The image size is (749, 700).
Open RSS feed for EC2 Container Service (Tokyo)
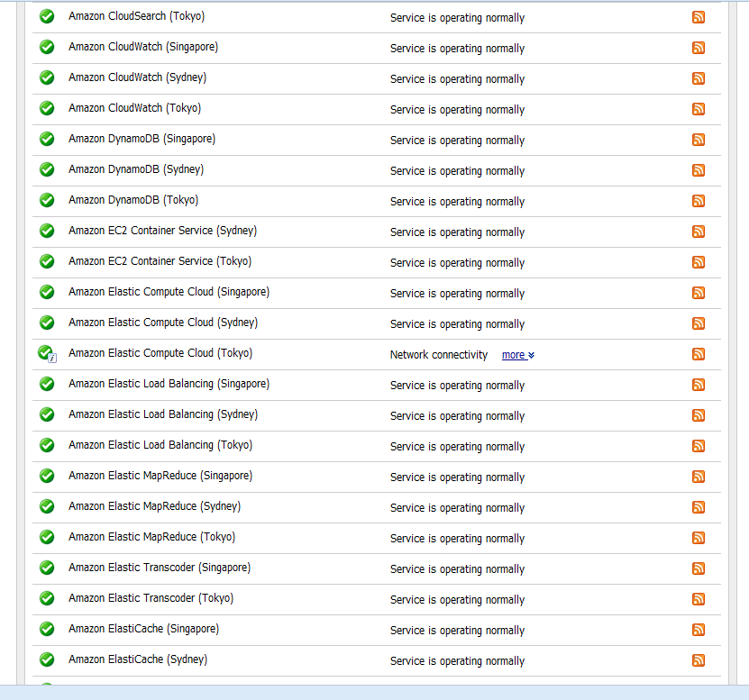pos(699,262)
